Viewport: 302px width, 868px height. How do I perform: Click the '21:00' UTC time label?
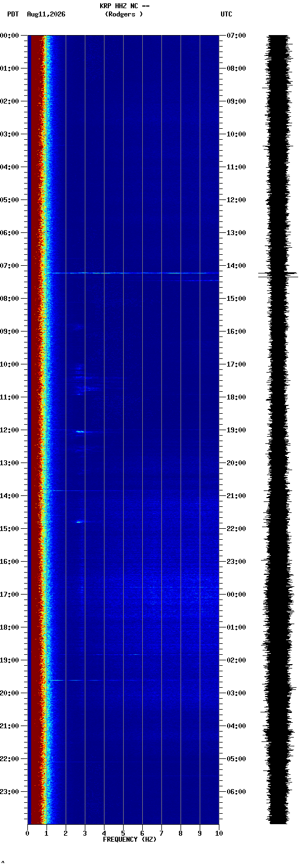[236, 496]
